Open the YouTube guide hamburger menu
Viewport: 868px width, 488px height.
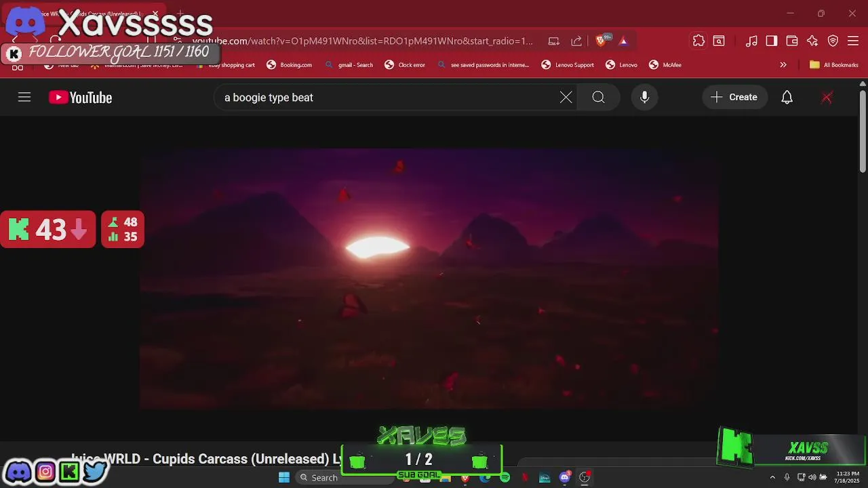tap(24, 97)
